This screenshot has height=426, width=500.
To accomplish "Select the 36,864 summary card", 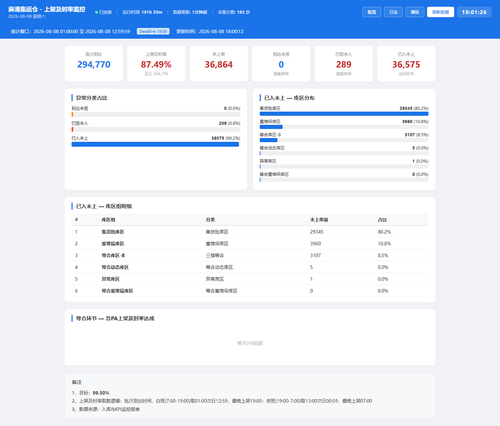I will click(x=219, y=64).
